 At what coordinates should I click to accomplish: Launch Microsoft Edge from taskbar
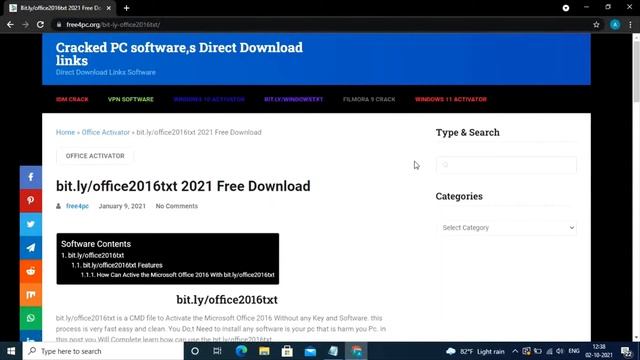[x=241, y=351]
